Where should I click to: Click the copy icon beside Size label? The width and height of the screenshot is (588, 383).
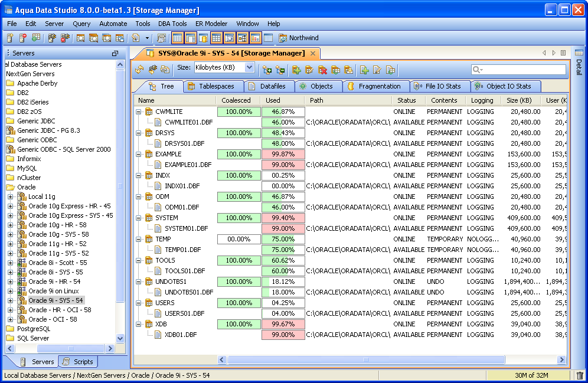click(x=165, y=69)
